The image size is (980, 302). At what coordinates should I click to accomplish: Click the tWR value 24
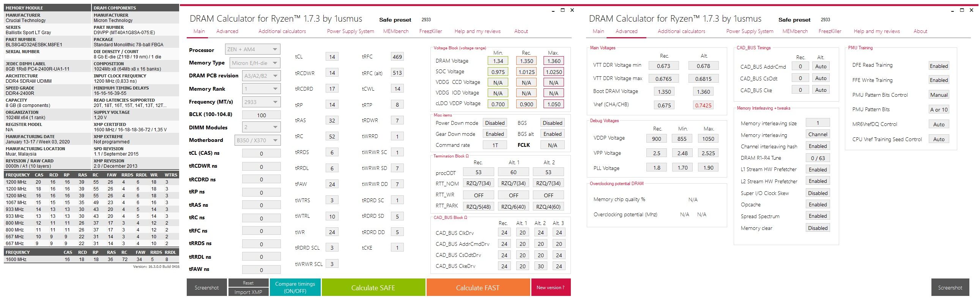click(332, 232)
